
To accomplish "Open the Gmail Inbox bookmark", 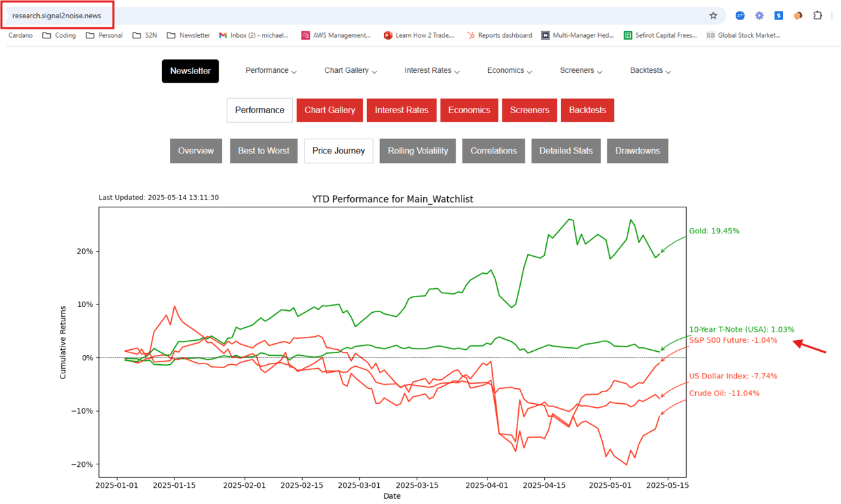I will point(254,35).
